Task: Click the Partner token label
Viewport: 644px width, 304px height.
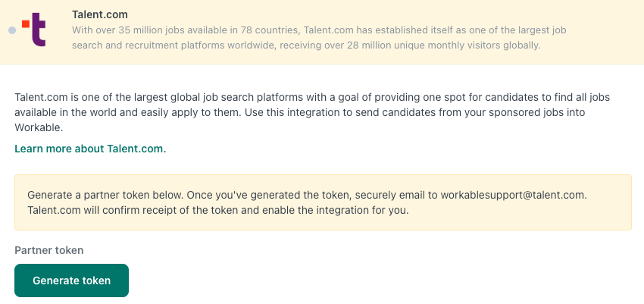Action: point(49,250)
